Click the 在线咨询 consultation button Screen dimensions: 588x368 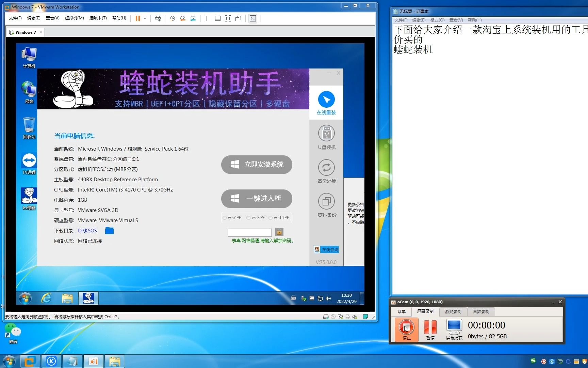pyautogui.click(x=326, y=249)
